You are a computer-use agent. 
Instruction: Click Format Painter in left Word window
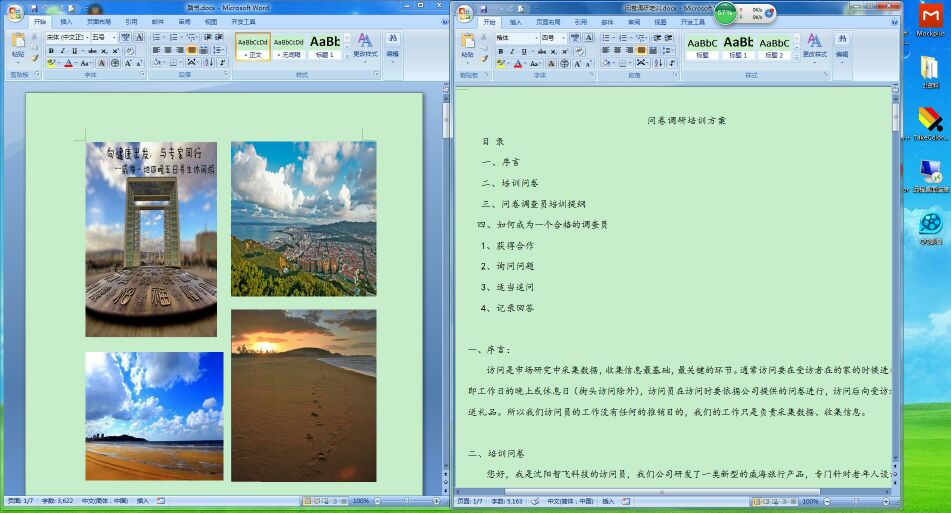click(x=35, y=59)
